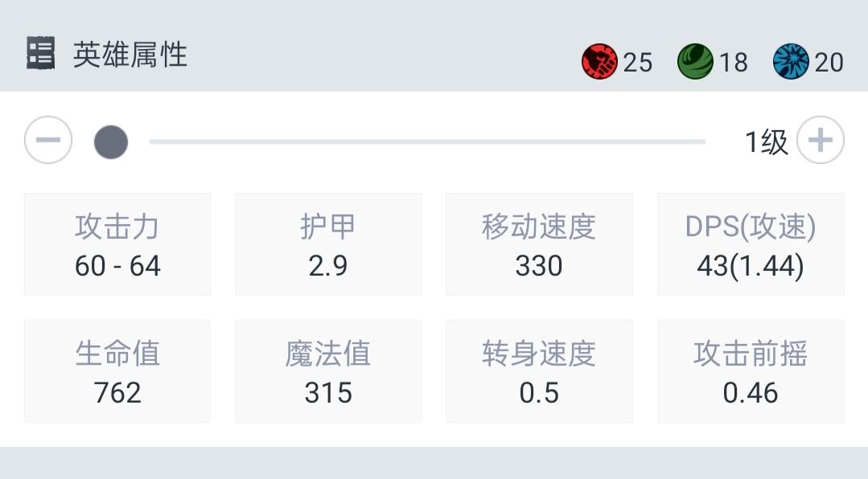Select the 攻击前摇 stat card
This screenshot has width=868, height=479.
click(x=751, y=371)
